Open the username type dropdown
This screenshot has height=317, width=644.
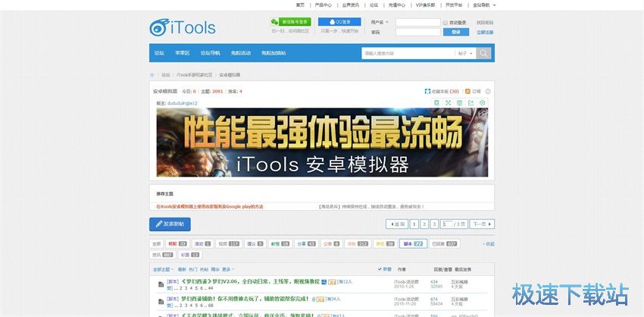pos(380,22)
